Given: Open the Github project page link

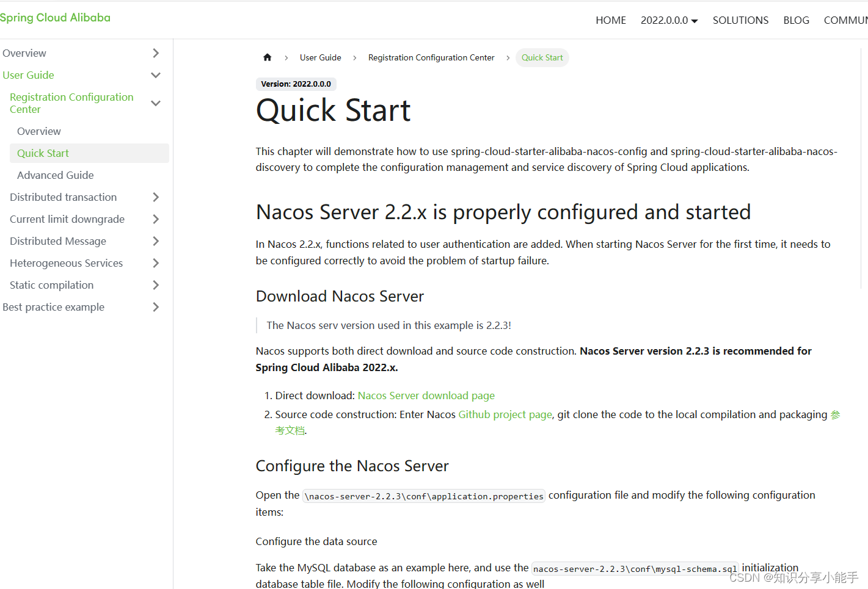Looking at the screenshot, I should tap(506, 414).
